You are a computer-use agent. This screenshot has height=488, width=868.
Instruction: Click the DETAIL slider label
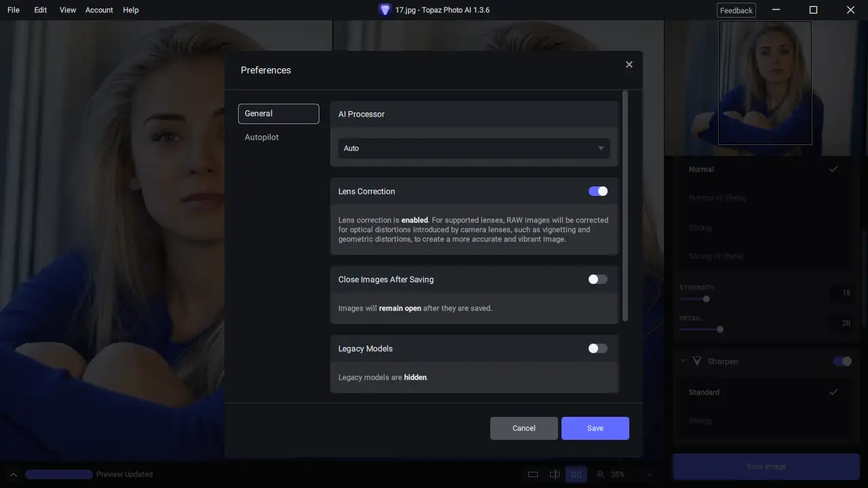pyautogui.click(x=690, y=319)
